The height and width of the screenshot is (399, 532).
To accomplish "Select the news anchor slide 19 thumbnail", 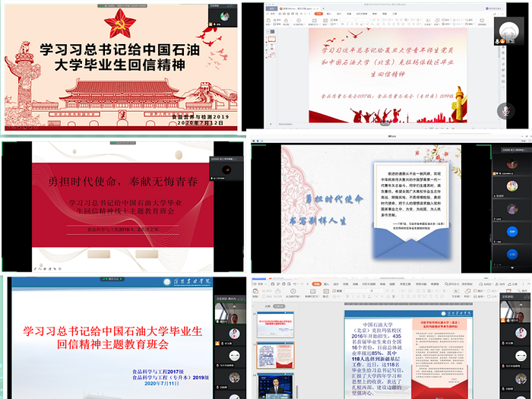I will point(274,384).
